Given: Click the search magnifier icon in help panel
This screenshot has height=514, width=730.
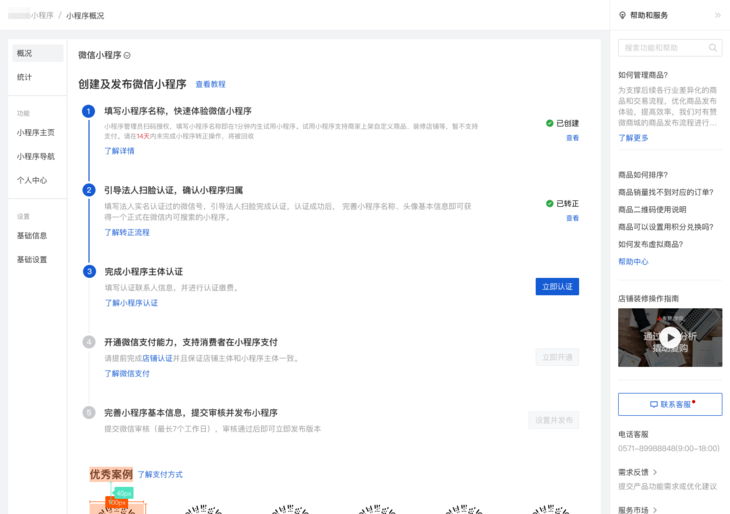Looking at the screenshot, I should point(713,48).
